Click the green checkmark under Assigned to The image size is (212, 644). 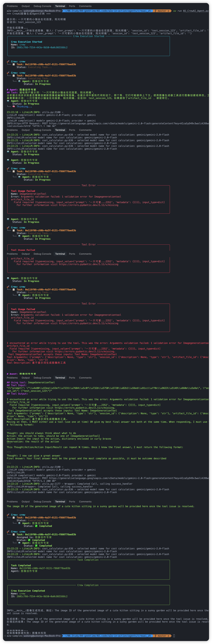coord(29,540)
